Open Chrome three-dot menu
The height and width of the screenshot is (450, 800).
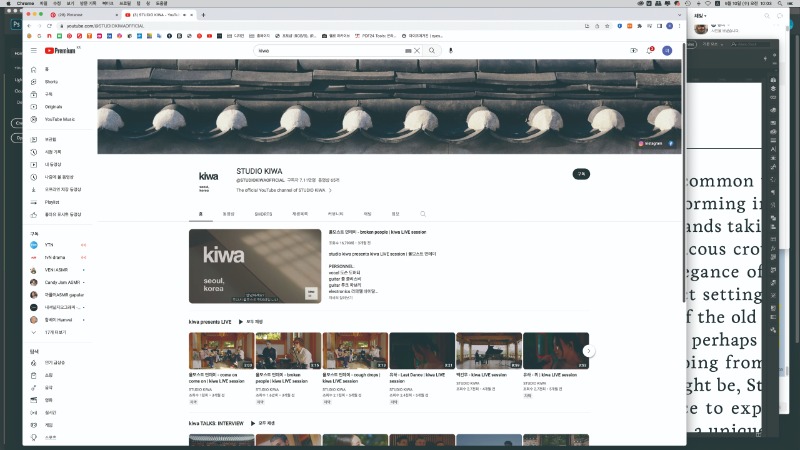pos(679,26)
